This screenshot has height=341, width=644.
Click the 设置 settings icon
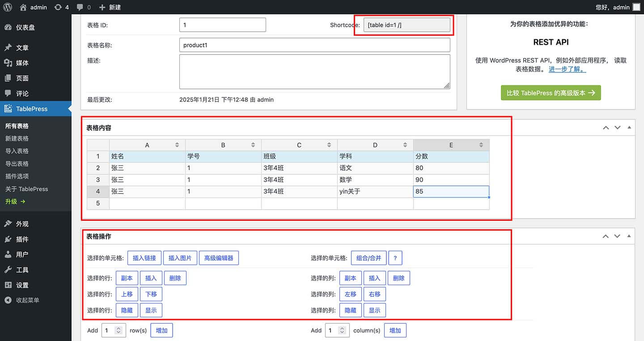pos(8,285)
